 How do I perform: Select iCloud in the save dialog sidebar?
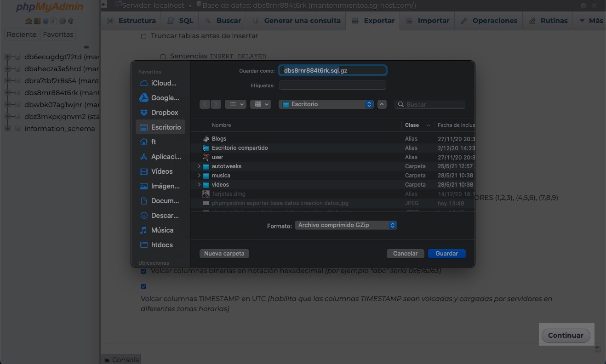click(x=160, y=83)
